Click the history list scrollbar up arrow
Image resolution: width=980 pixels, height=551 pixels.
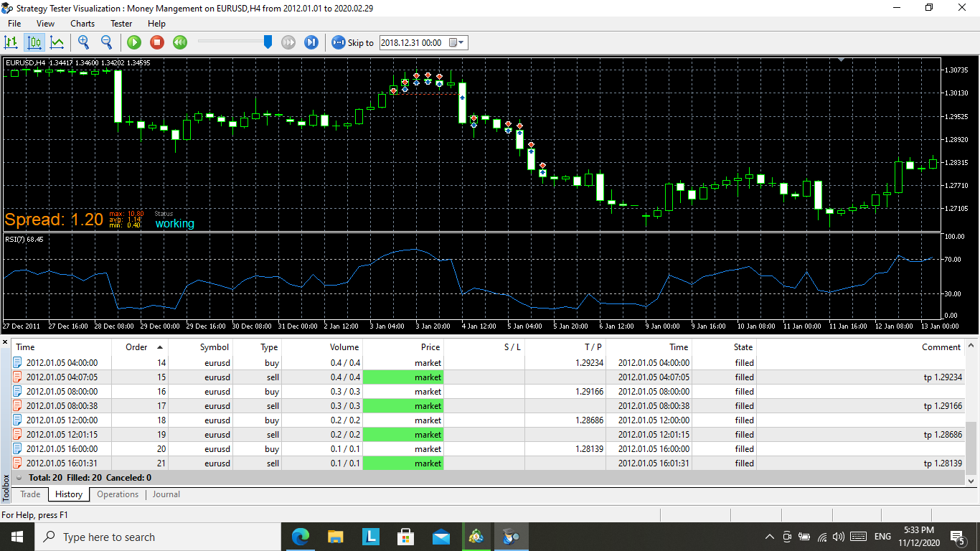(x=972, y=344)
